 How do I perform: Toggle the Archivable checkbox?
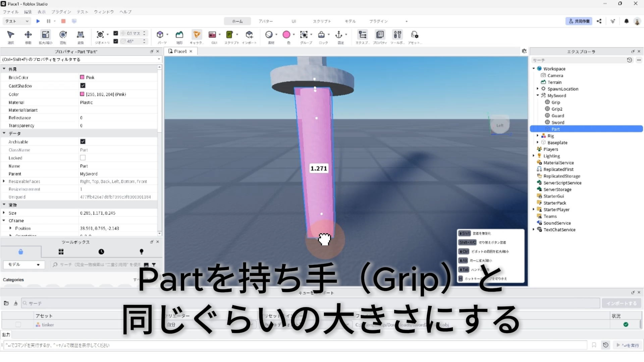click(x=83, y=142)
